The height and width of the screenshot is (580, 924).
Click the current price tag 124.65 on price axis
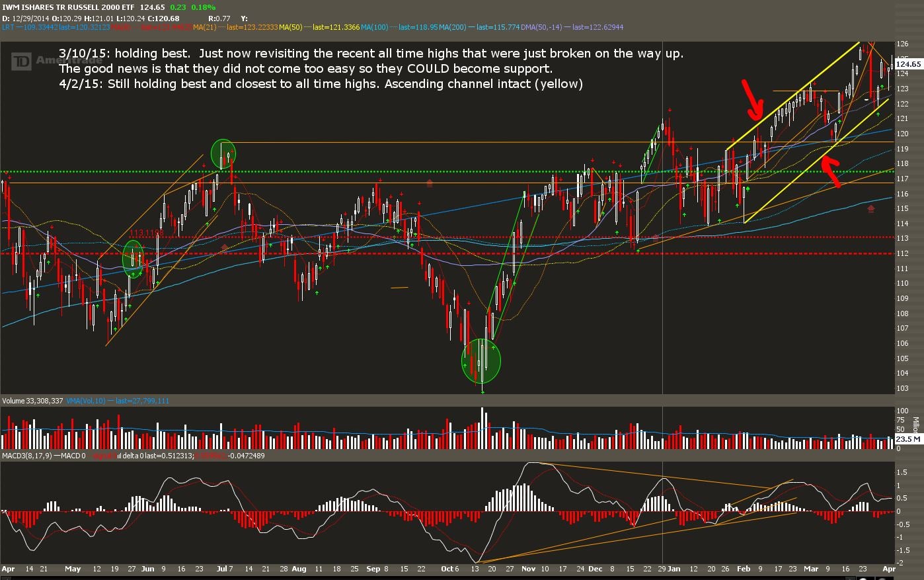907,64
